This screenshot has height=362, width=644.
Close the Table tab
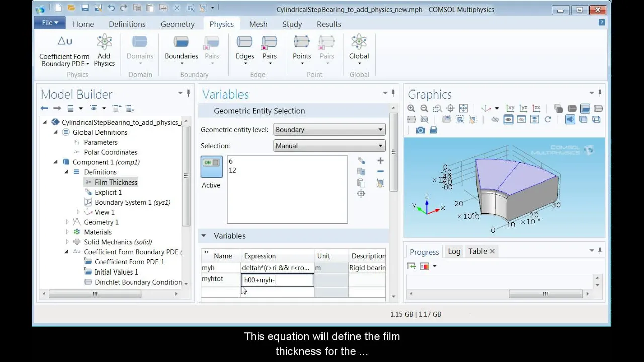tap(492, 251)
